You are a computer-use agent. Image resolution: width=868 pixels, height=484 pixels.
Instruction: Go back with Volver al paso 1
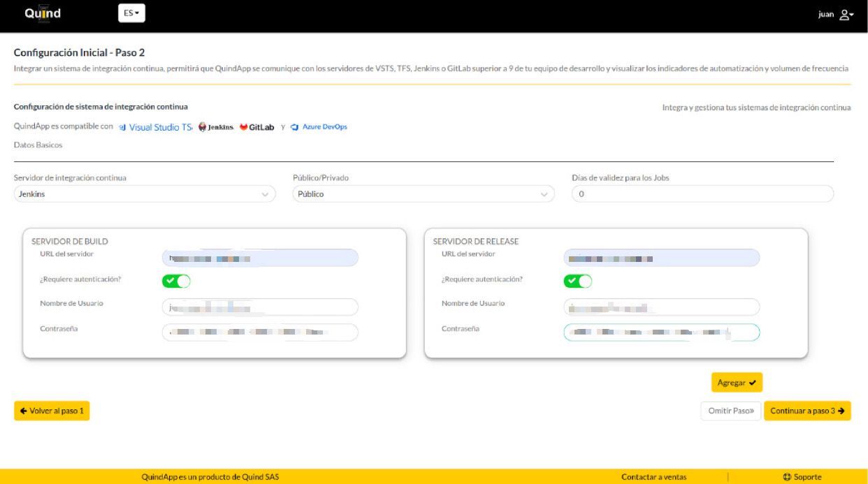coord(52,411)
